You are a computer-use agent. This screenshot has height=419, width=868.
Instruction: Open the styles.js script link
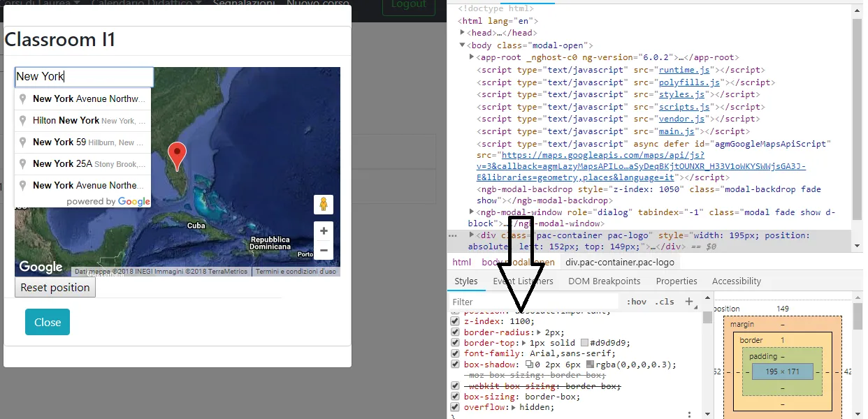(x=681, y=94)
